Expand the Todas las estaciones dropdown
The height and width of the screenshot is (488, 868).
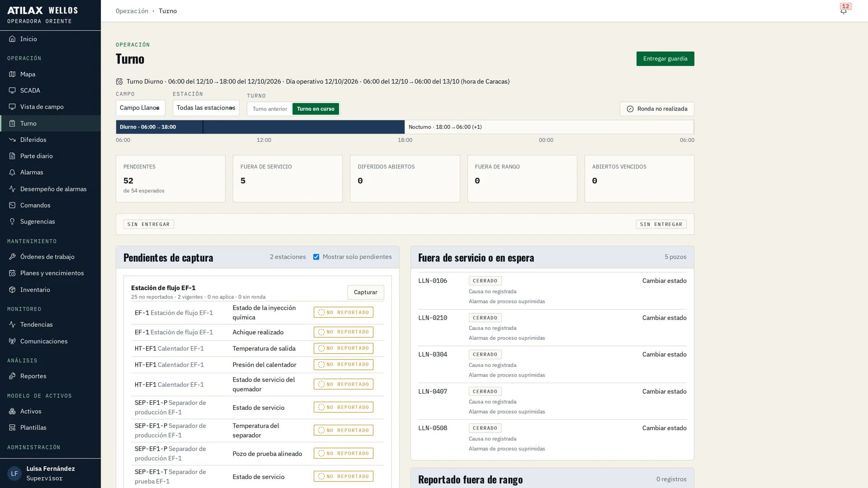206,108
